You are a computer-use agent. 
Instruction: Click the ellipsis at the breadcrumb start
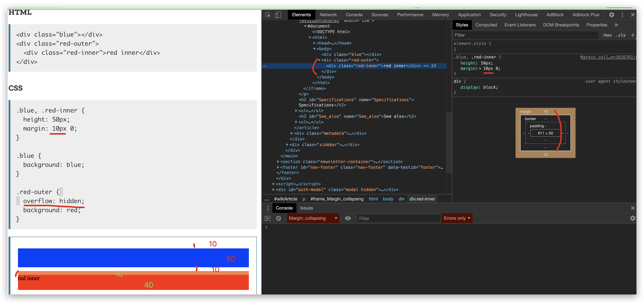click(x=267, y=199)
